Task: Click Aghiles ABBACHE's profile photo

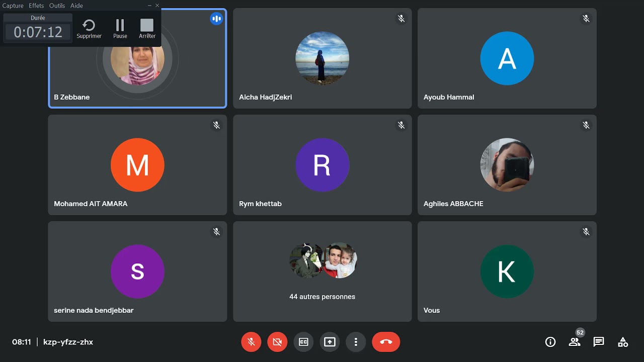Action: [x=507, y=165]
